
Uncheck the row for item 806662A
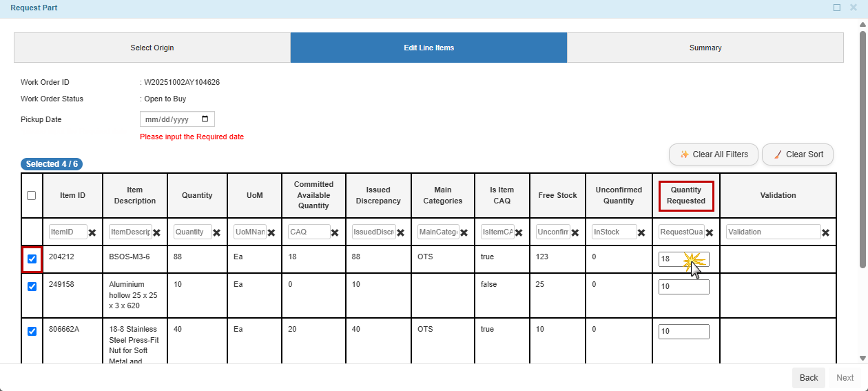[x=32, y=331]
